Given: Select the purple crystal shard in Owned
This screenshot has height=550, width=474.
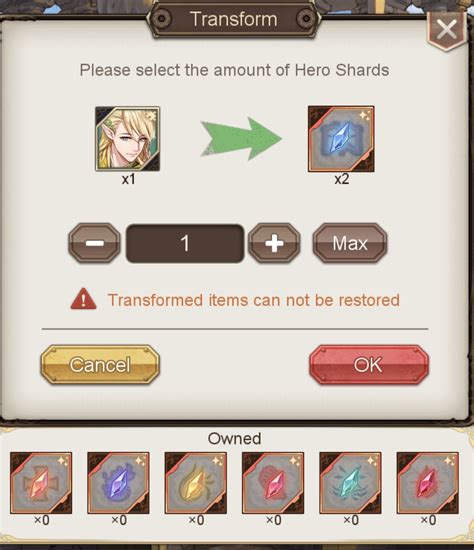Looking at the screenshot, I should click(x=118, y=483).
